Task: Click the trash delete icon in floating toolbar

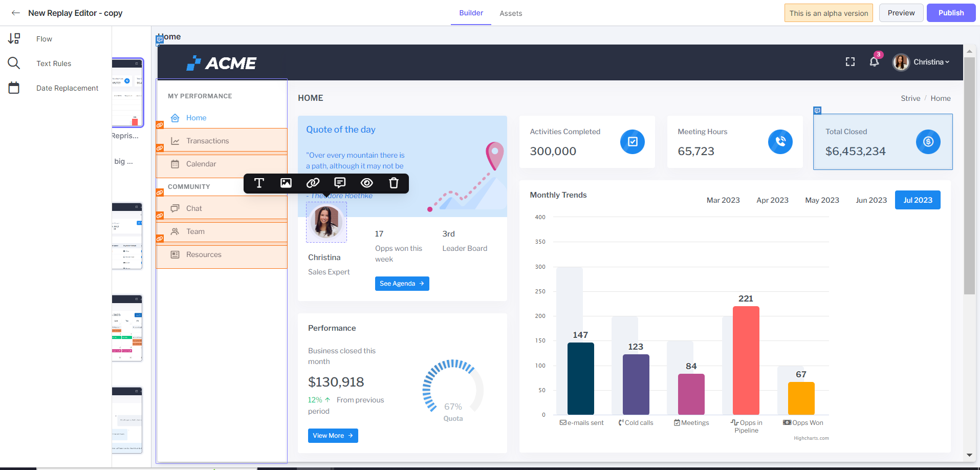Action: click(x=394, y=183)
